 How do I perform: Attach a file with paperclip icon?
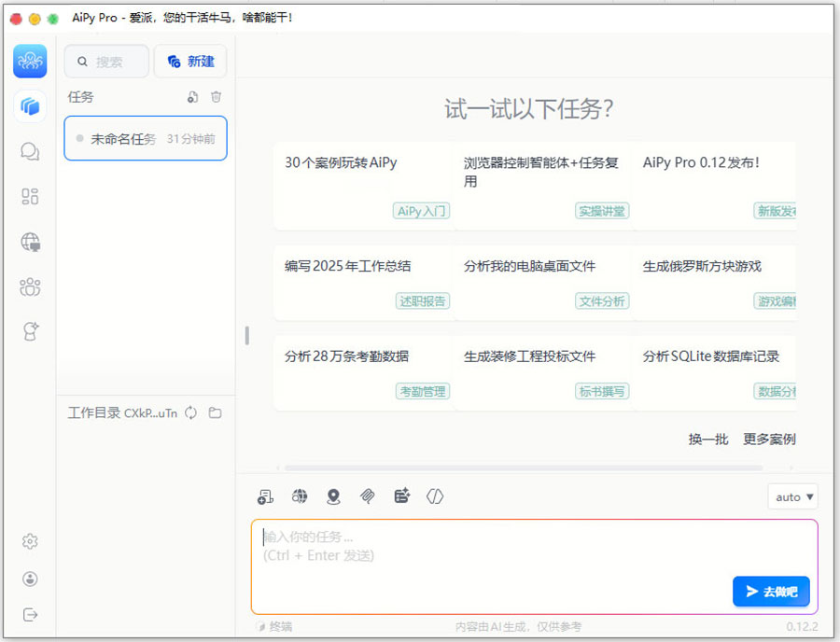pyautogui.click(x=368, y=496)
